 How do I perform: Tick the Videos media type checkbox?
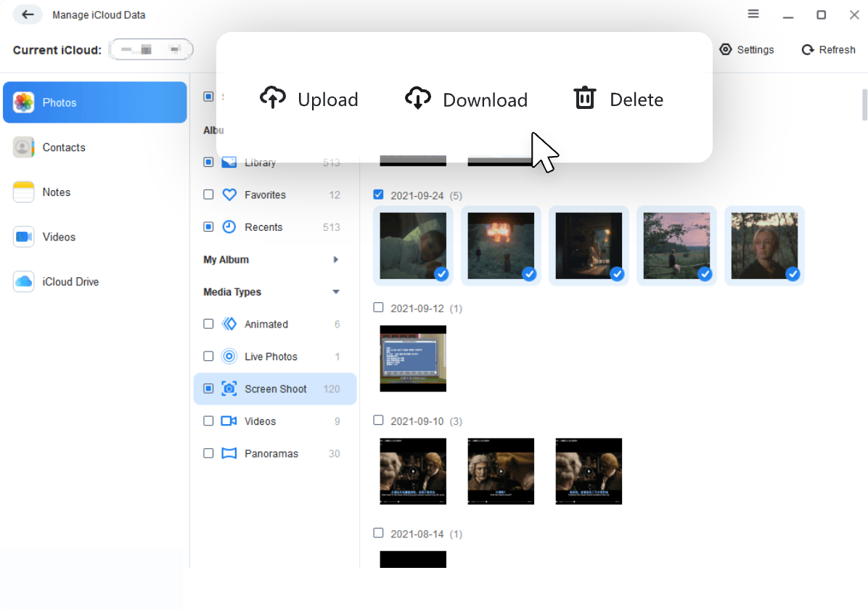(x=208, y=421)
